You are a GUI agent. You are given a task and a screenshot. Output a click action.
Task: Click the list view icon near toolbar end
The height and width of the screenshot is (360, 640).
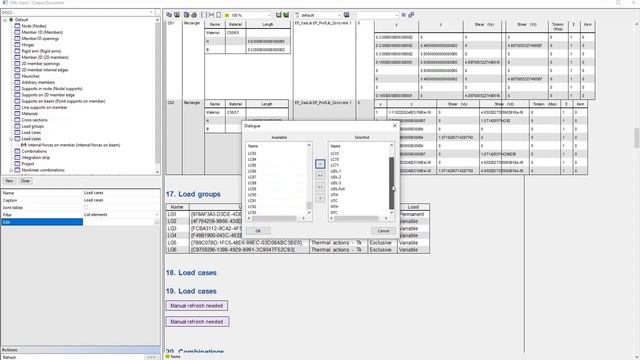pyautogui.click(x=404, y=15)
